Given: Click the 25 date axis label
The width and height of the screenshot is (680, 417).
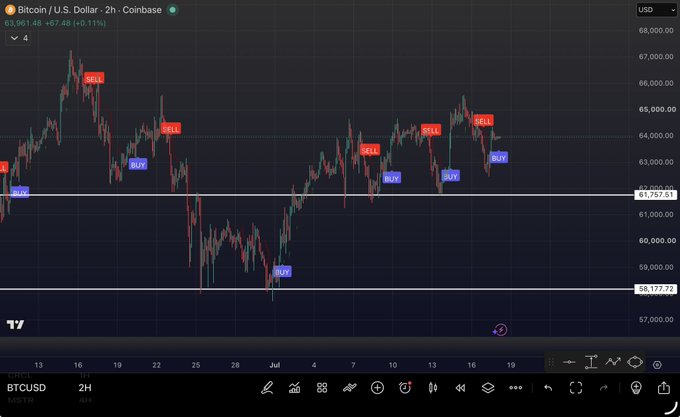Looking at the screenshot, I should [196, 365].
